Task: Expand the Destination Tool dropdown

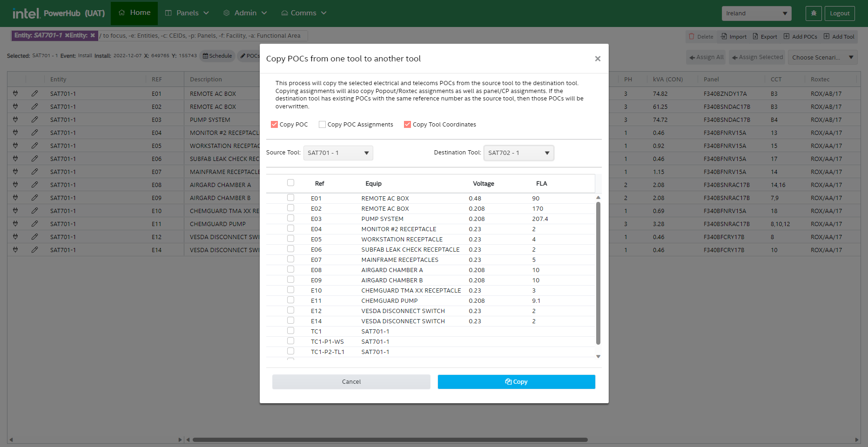Action: point(518,153)
